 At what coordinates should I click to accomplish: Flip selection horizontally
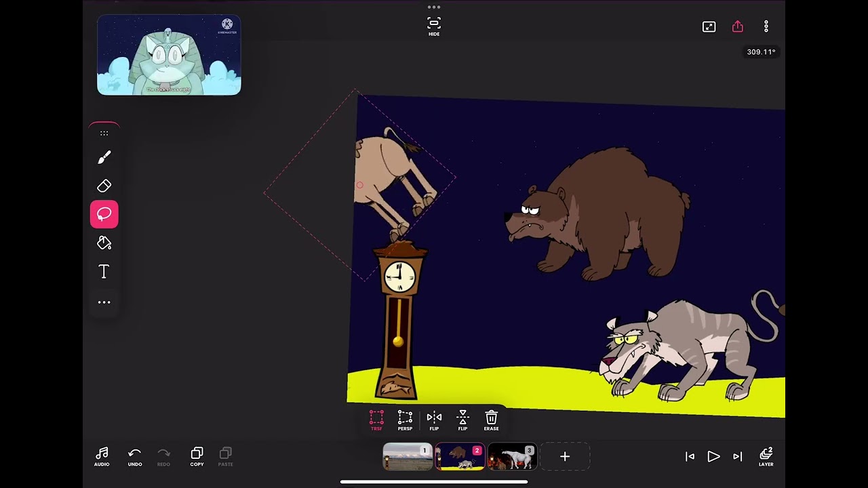coord(434,421)
